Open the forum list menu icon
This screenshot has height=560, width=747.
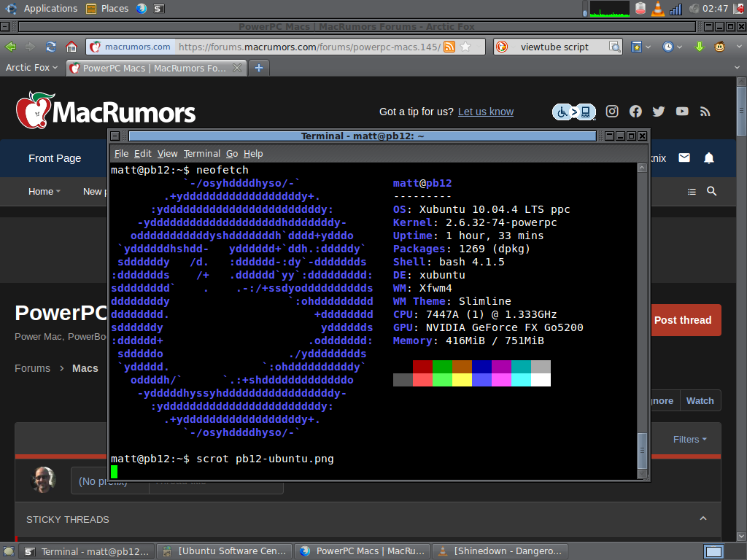692,192
